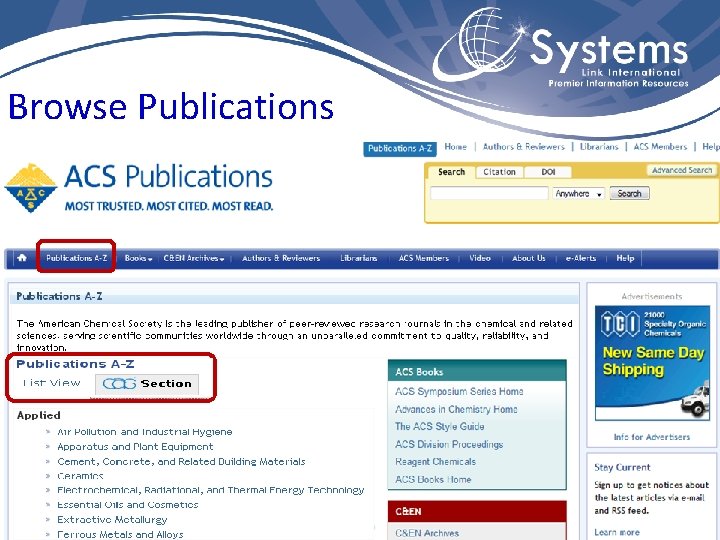
Task: Switch to the DOI search tab
Action: pyautogui.click(x=548, y=172)
